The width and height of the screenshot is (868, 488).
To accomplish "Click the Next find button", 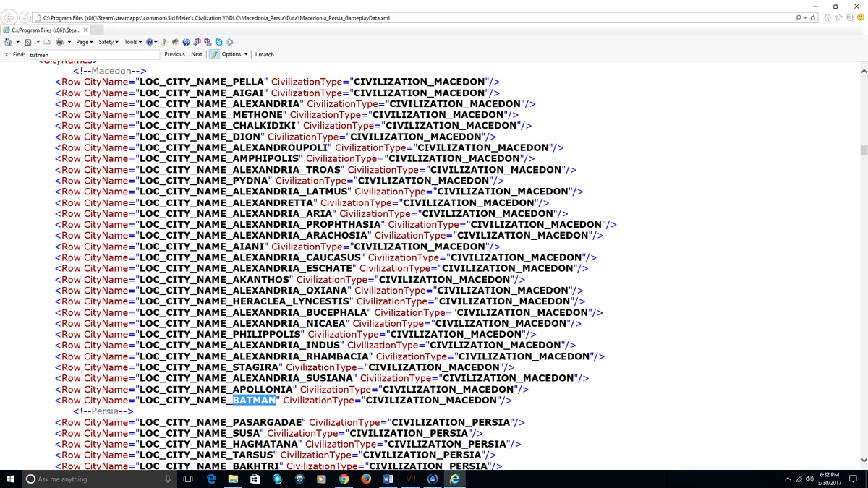I will click(x=197, y=54).
